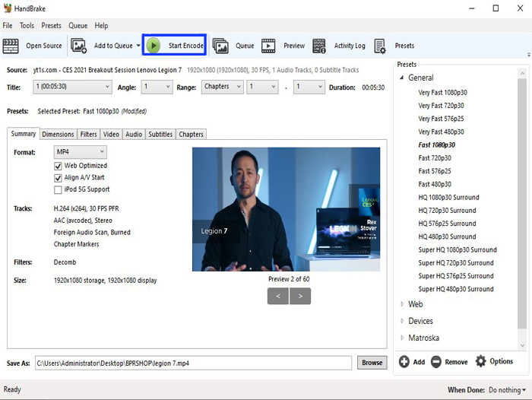The height and width of the screenshot is (400, 532).
Task: Click the Preview film frame icon
Action: point(268,46)
